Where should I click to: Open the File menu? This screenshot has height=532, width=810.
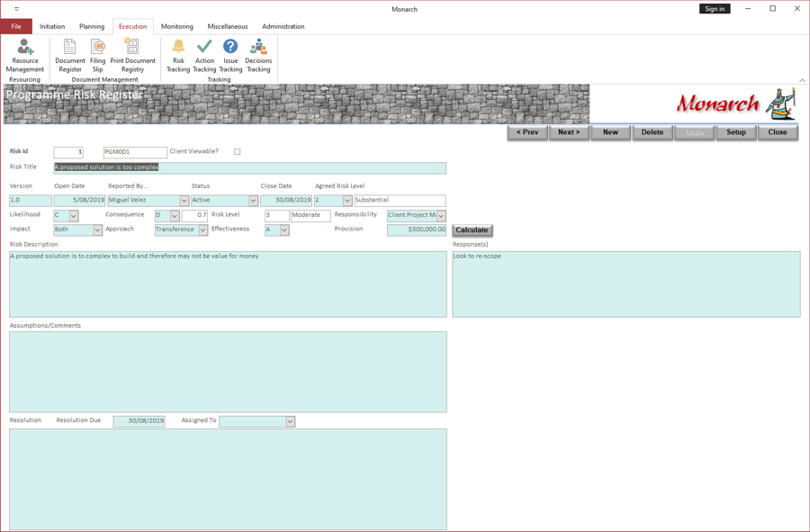click(16, 26)
